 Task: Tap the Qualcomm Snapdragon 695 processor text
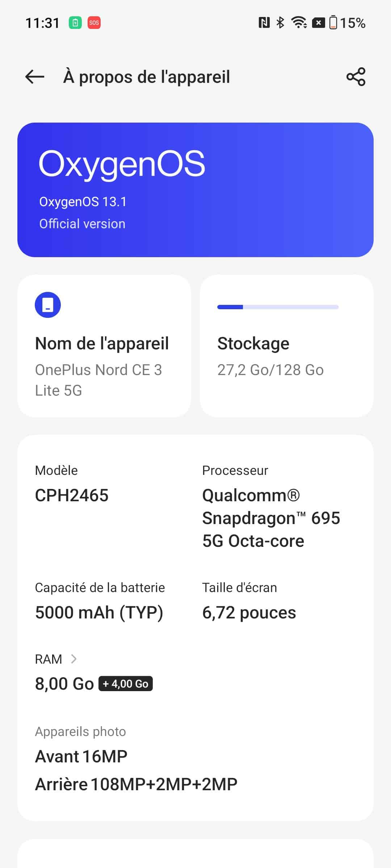(x=271, y=518)
